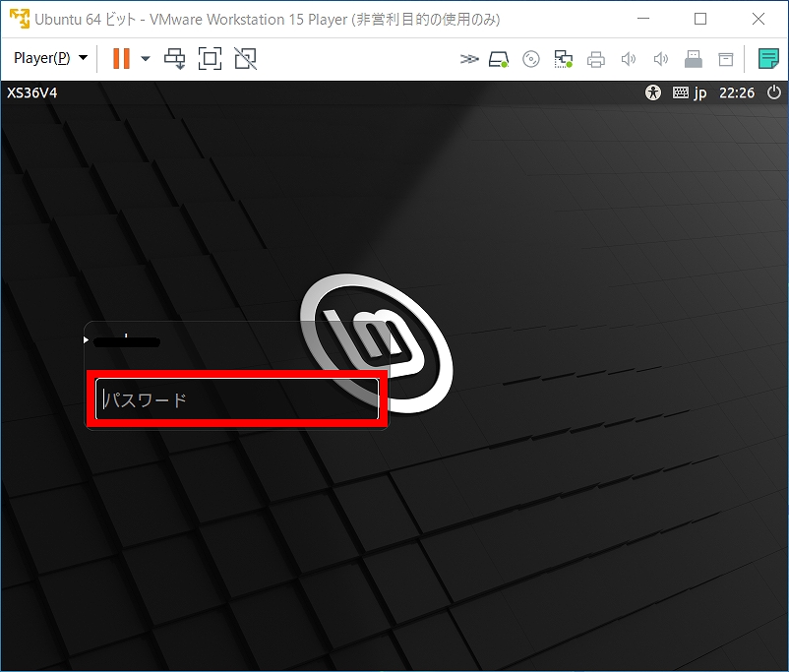The width and height of the screenshot is (789, 672).
Task: Pause the virtual machine
Action: point(121,58)
